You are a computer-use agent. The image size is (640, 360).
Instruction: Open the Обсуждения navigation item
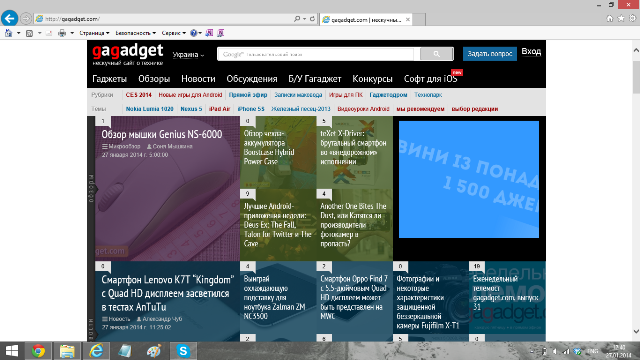click(x=252, y=79)
